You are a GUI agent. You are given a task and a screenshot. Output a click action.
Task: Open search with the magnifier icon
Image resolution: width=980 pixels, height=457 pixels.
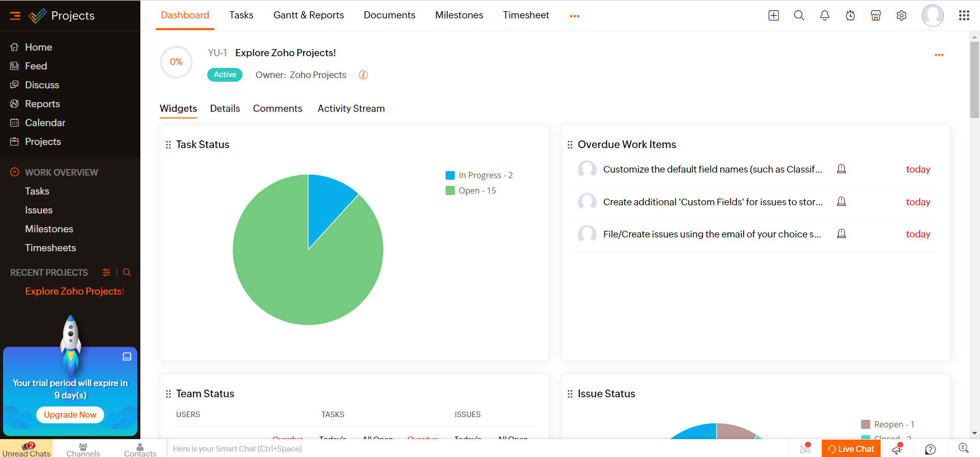pos(799,15)
